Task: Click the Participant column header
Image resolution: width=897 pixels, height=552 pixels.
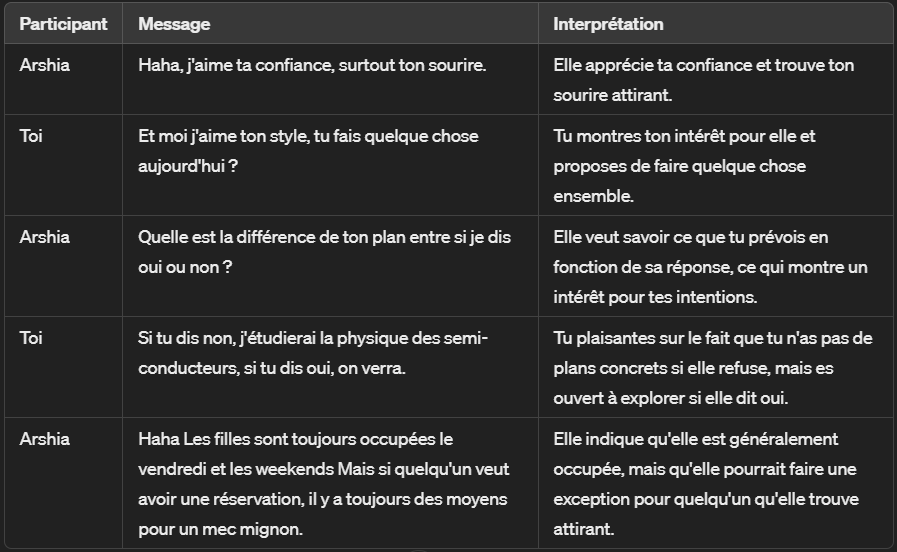Action: 63,24
